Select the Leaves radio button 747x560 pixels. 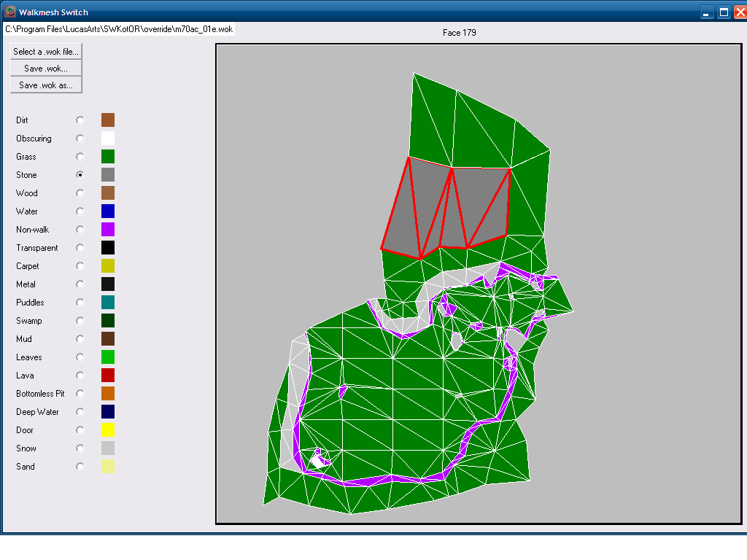(80, 357)
